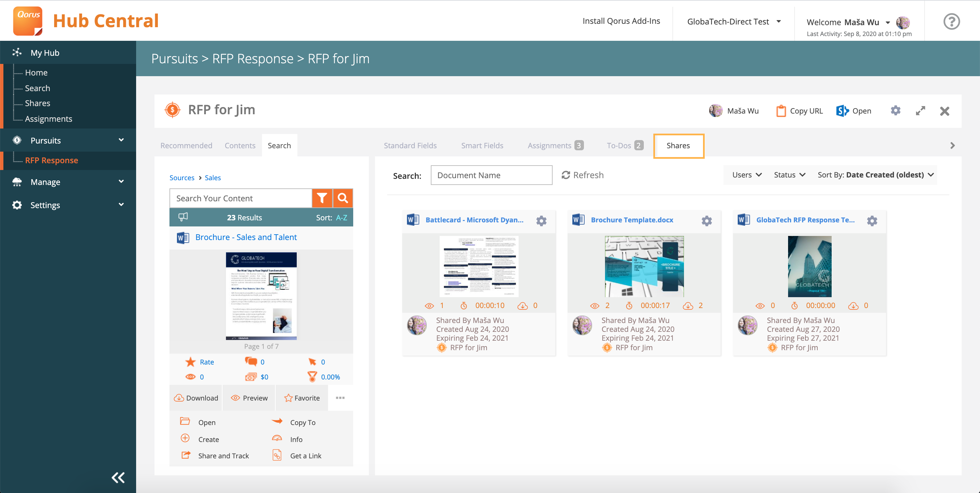Open the help question mark icon
This screenshot has width=980, height=493.
coord(951,21)
